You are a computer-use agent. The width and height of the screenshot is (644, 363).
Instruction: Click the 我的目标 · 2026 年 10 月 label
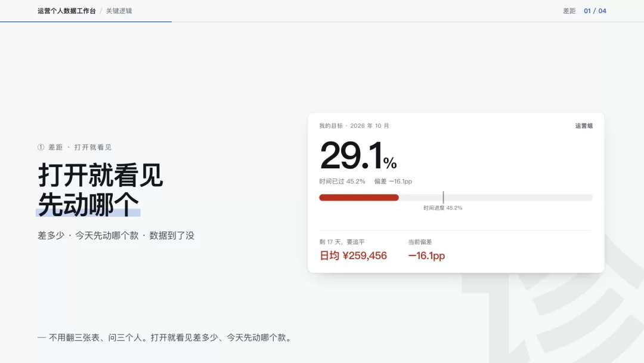[x=354, y=126]
